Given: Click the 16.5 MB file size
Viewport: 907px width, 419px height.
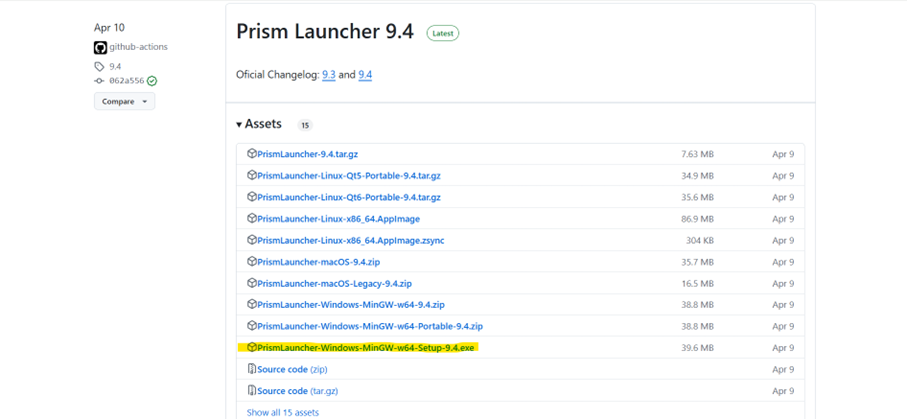Looking at the screenshot, I should coord(697,284).
